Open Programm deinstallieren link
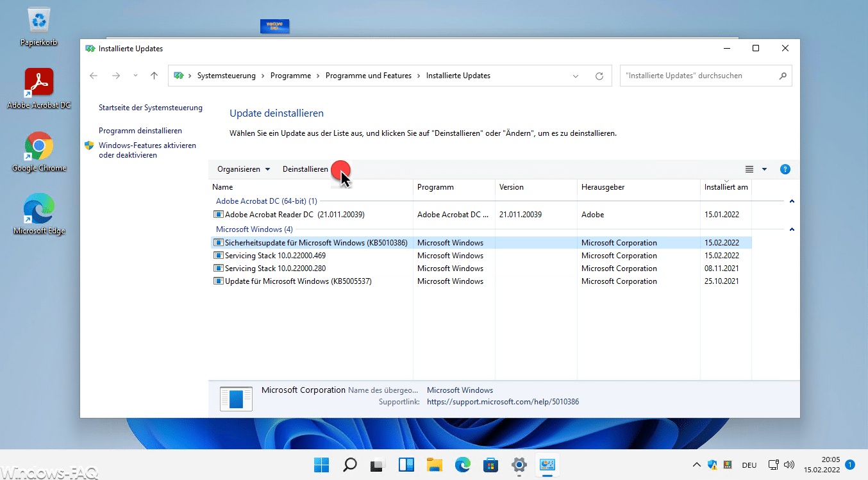 [140, 130]
